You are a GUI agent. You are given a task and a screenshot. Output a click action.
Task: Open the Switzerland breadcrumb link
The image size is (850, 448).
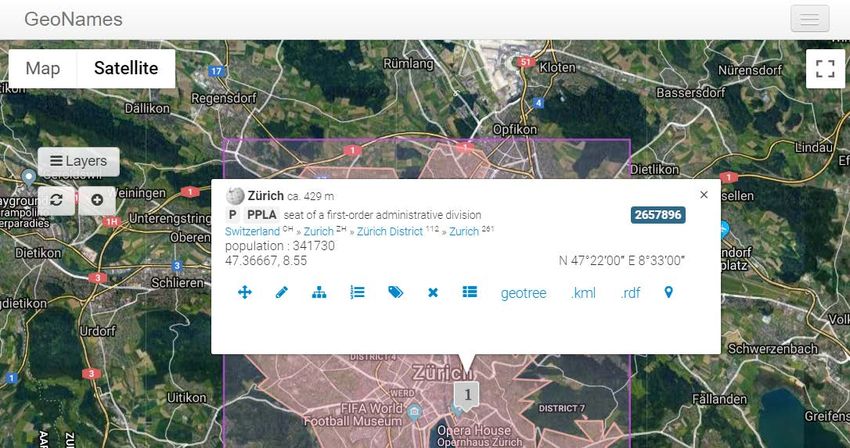coord(252,232)
